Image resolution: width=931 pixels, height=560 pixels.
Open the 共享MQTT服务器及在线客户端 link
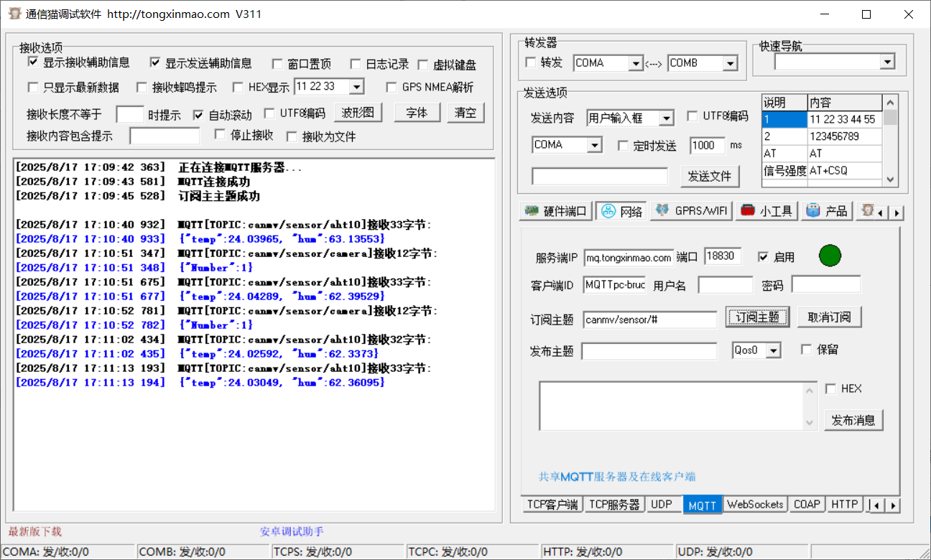617,477
